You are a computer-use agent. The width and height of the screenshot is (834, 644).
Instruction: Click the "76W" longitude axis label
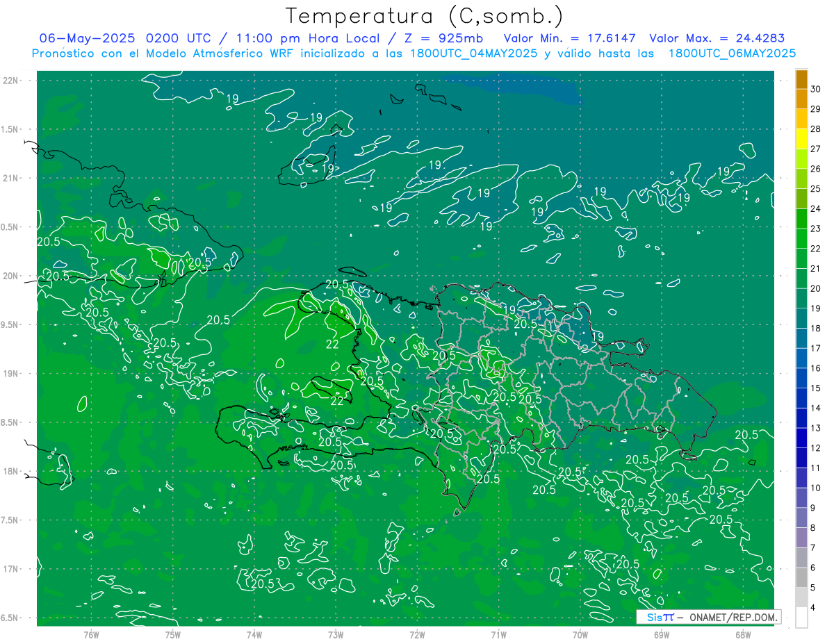[x=91, y=634]
